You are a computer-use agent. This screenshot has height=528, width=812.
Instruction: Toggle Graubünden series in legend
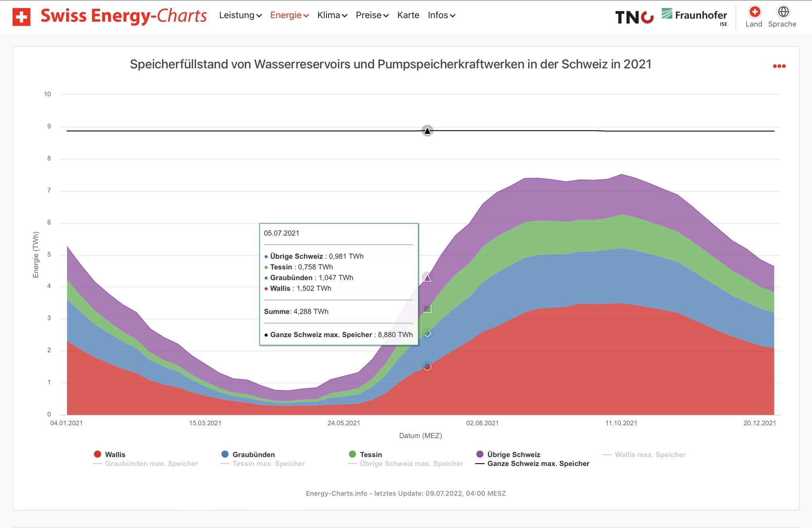[x=248, y=454]
